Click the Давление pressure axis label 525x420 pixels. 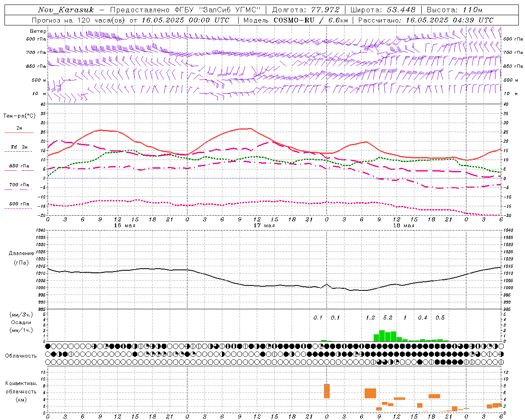21,253
